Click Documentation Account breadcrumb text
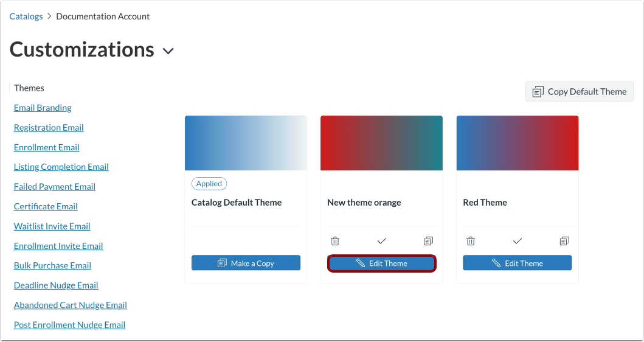 [x=103, y=16]
